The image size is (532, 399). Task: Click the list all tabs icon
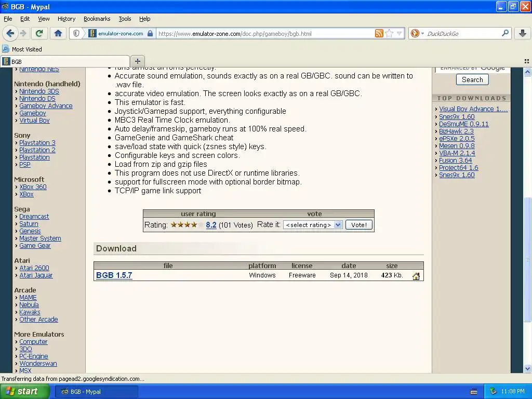coord(527,61)
